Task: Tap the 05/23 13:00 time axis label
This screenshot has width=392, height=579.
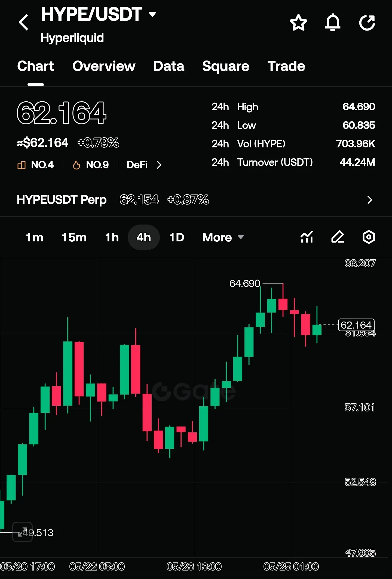Action: (194, 567)
